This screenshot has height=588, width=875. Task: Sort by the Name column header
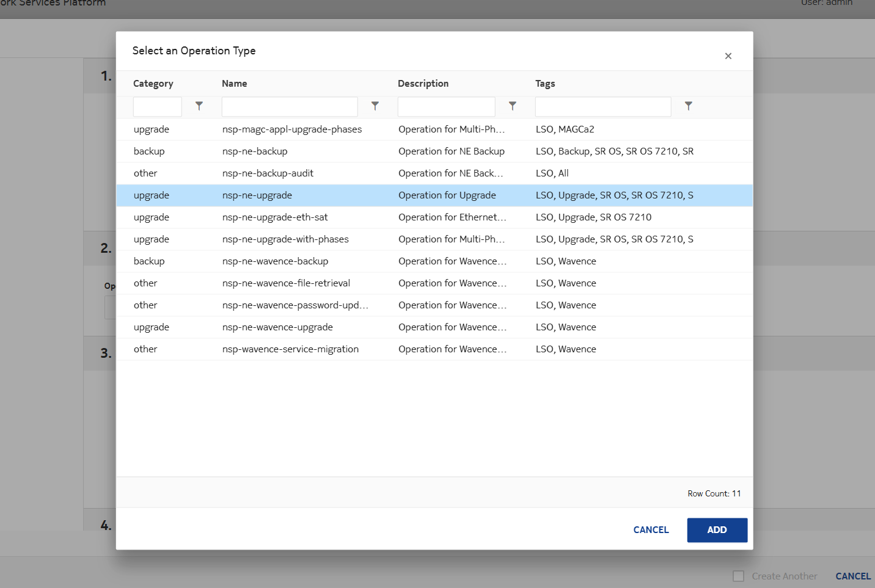[x=235, y=84]
